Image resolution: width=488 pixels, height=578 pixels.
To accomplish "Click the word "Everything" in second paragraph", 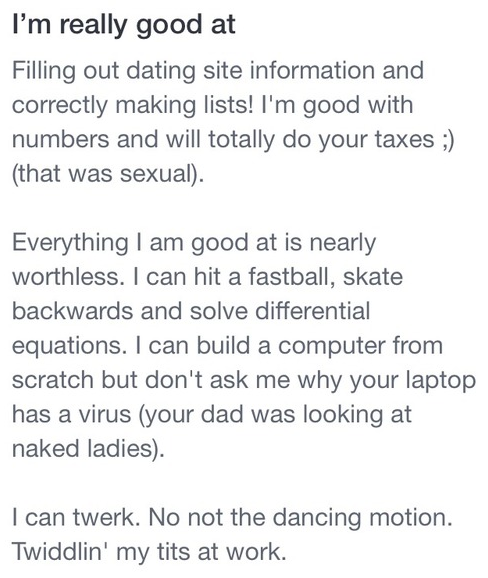I will [x=70, y=243].
